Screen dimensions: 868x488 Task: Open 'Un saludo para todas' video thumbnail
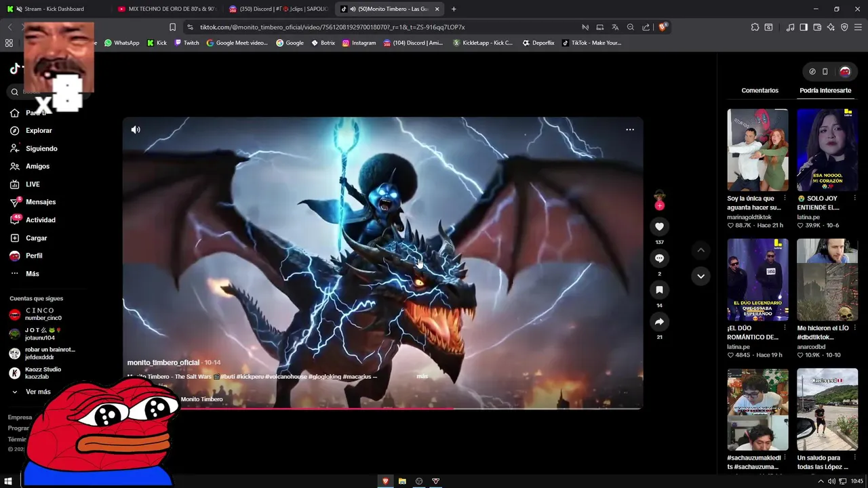click(827, 409)
